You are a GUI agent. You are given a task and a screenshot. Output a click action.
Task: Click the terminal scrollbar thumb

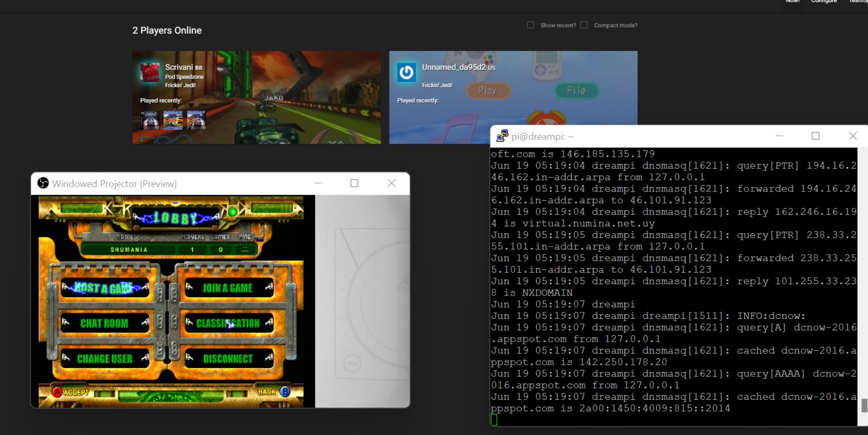pyautogui.click(x=864, y=406)
